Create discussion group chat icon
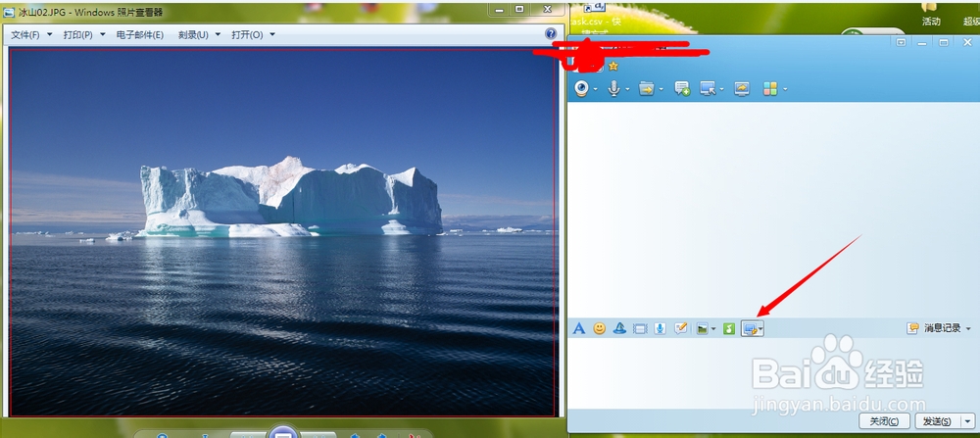 coord(682,89)
